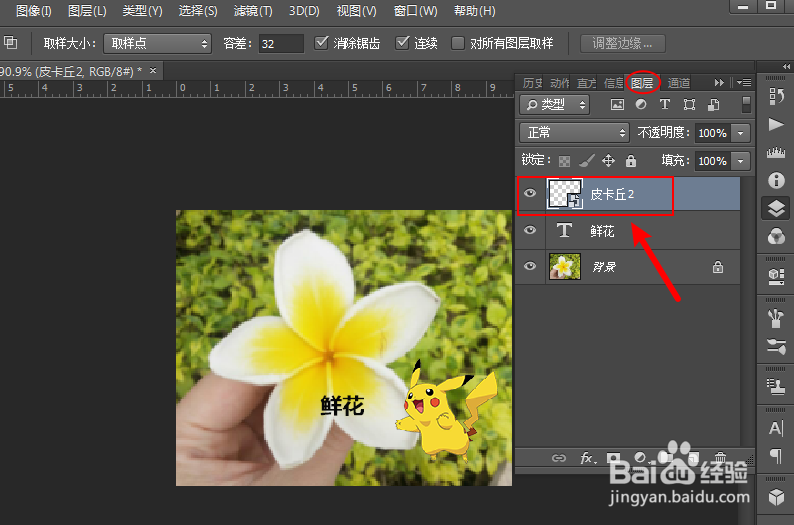Filter layers by type layers icon

[665, 104]
